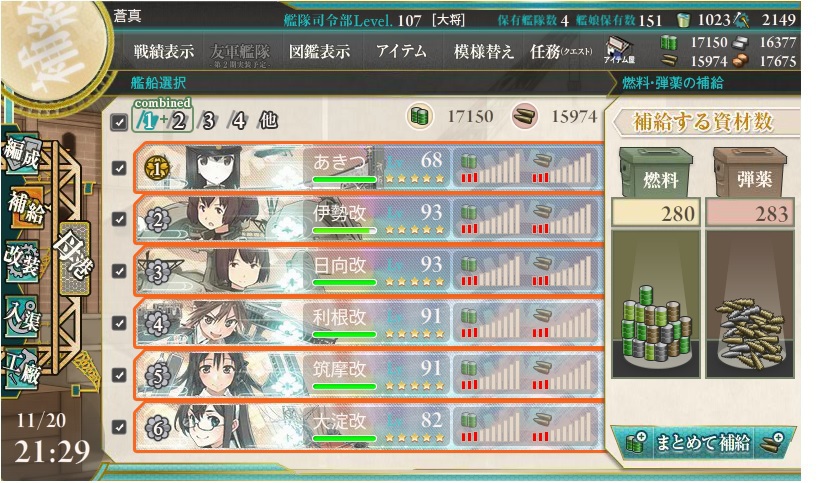Open the 改装 remodel sidebar icon
Image resolution: width=819 pixels, height=483 pixels.
tap(22, 261)
